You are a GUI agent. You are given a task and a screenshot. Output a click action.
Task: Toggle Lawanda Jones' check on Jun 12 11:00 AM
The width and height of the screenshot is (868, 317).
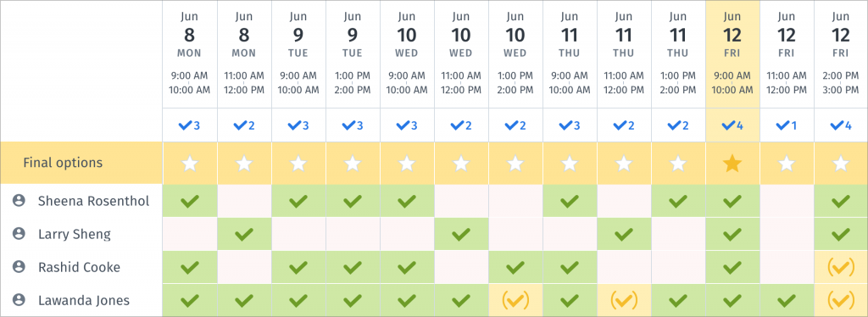787,300
